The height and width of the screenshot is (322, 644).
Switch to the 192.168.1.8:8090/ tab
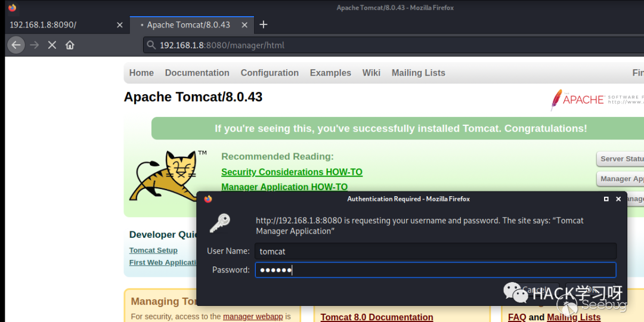tap(66, 25)
